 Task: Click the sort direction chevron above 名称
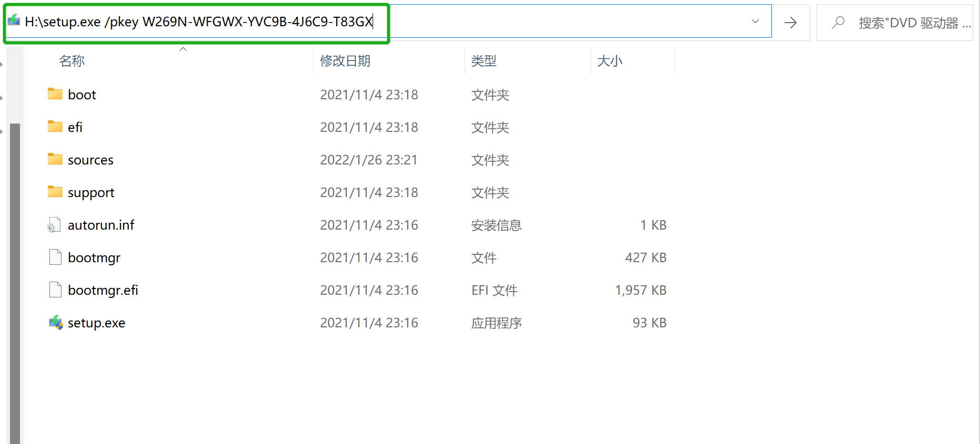pyautogui.click(x=183, y=49)
